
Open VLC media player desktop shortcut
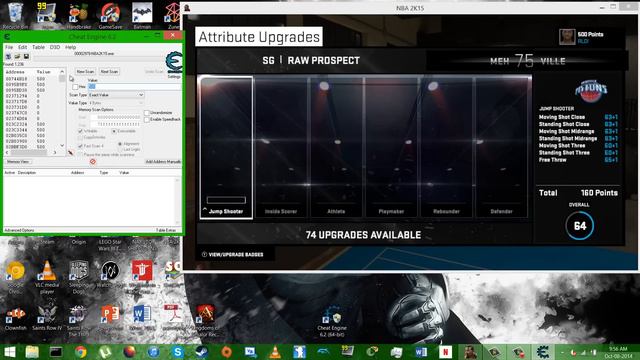pyautogui.click(x=47, y=276)
